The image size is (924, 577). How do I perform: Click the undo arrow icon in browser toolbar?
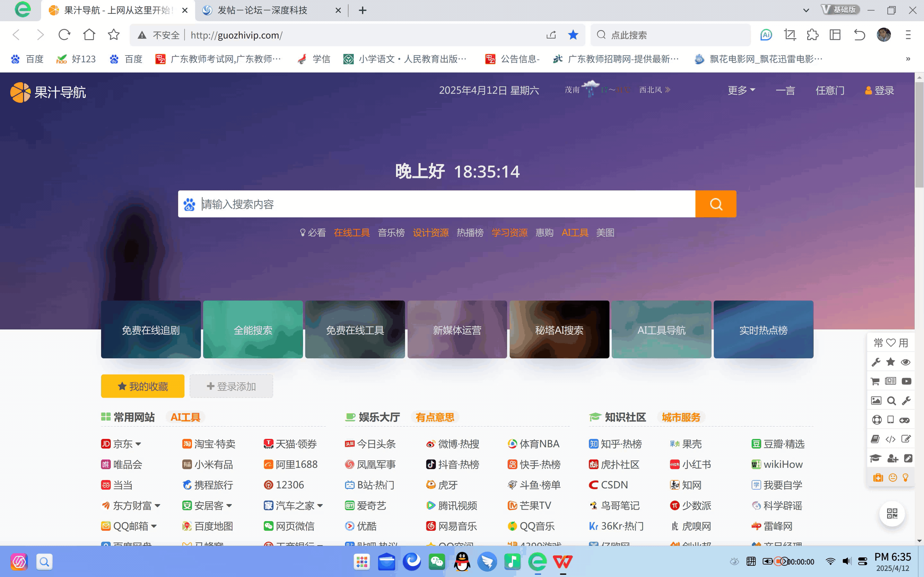[x=859, y=35]
